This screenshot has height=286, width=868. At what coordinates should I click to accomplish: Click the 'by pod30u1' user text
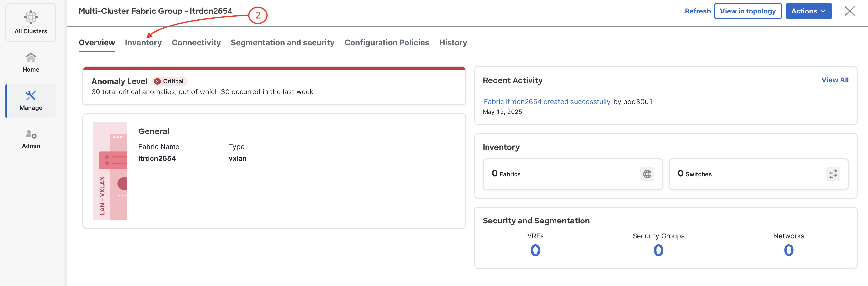click(633, 102)
